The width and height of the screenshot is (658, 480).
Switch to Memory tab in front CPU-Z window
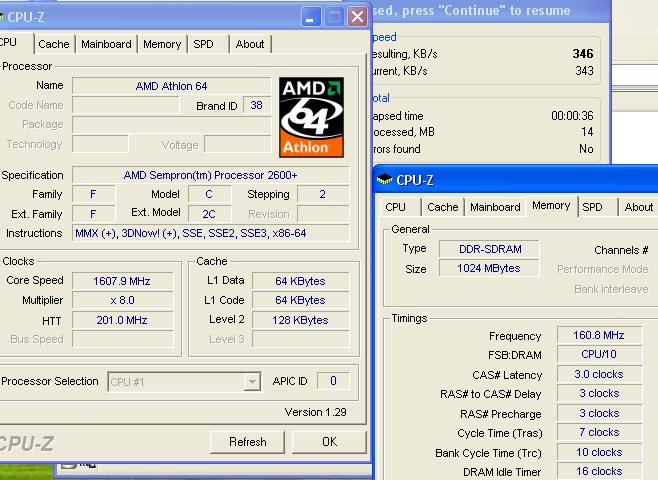click(x=162, y=44)
